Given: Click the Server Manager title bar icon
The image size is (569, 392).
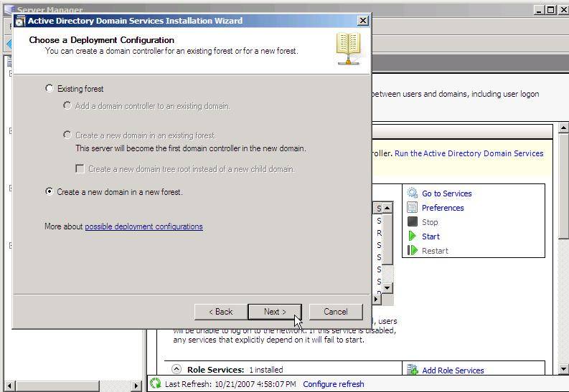Looking at the screenshot, I should click(x=9, y=9).
